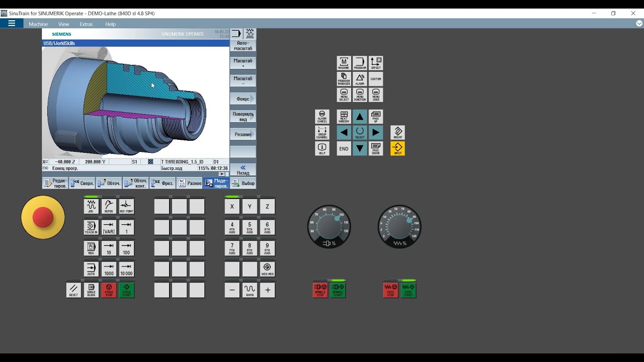The width and height of the screenshot is (644, 362).
Task: Click the ALARM key
Action: click(x=360, y=79)
